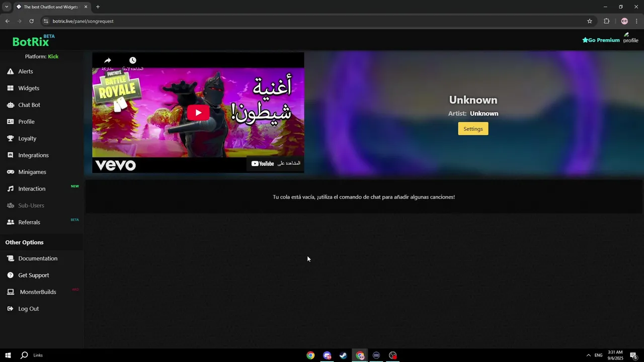Open the Chat Bot menu item
The image size is (644, 362).
pos(29,105)
